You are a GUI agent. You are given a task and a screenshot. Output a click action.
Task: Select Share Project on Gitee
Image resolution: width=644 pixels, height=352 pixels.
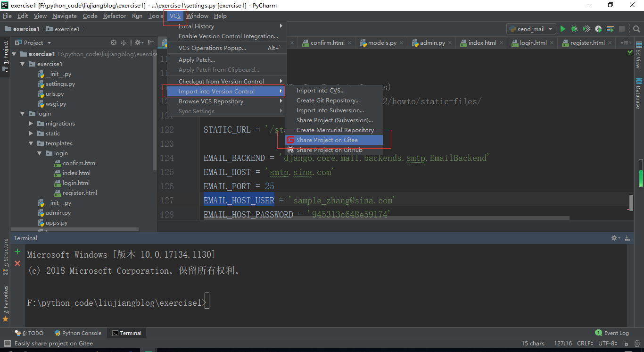[x=334, y=140]
